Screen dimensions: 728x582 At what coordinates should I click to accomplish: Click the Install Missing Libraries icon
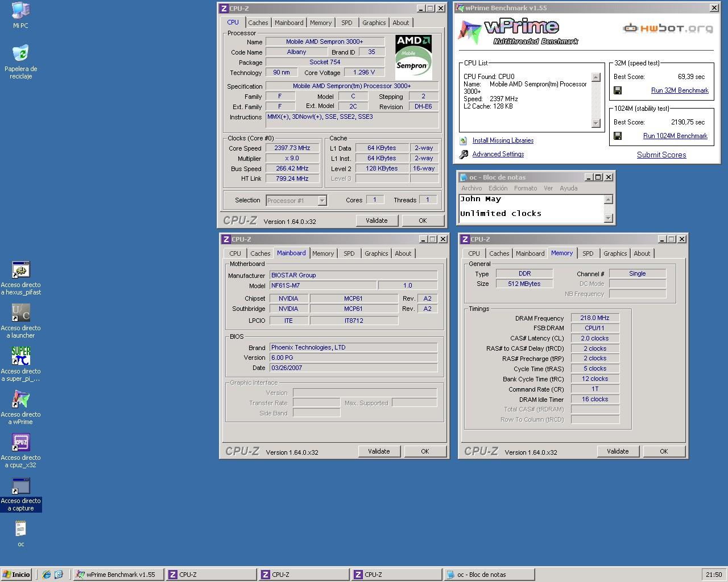[x=464, y=140]
